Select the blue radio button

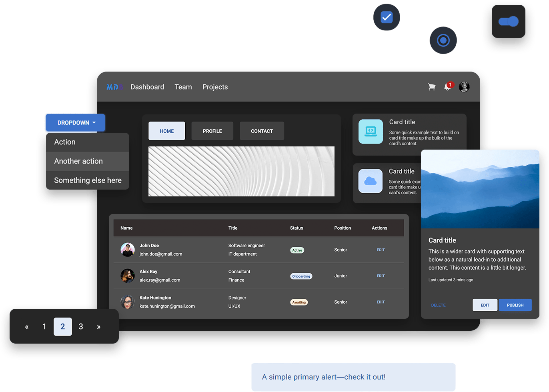[443, 40]
